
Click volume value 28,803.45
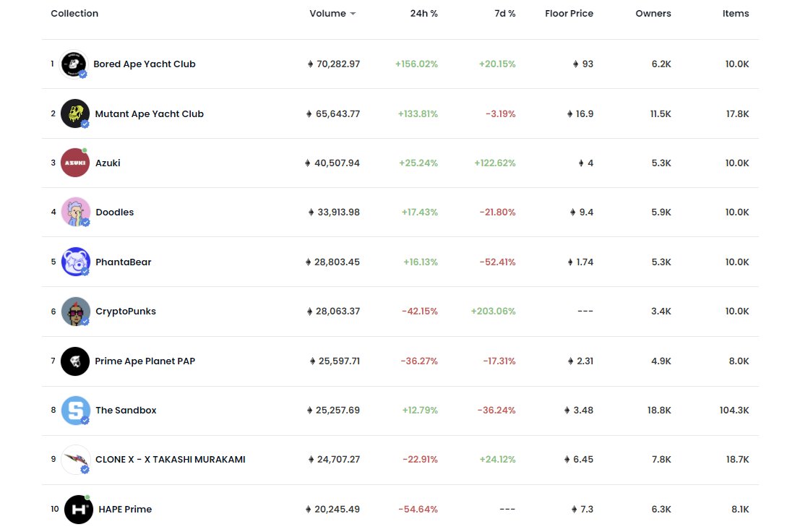337,262
